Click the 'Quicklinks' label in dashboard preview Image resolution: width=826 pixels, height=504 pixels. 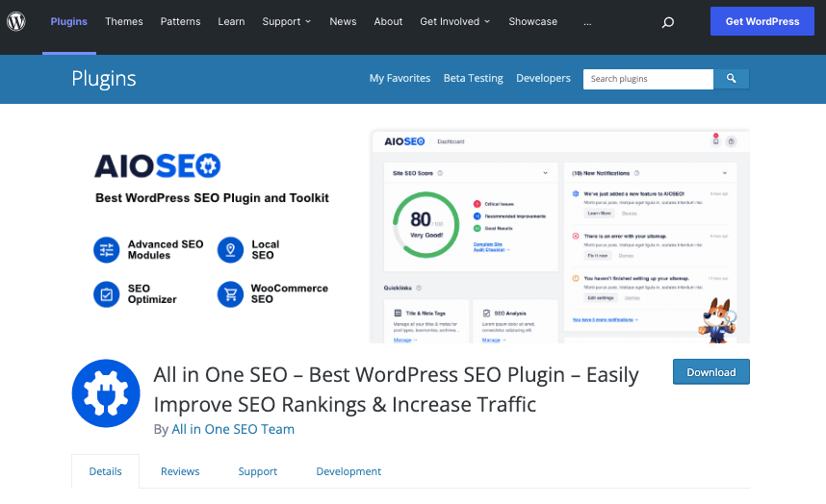pos(398,288)
